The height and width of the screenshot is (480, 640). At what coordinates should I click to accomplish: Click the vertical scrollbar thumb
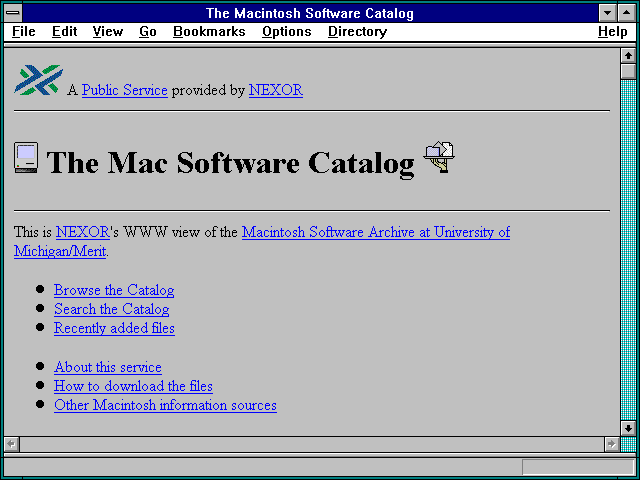click(x=629, y=71)
